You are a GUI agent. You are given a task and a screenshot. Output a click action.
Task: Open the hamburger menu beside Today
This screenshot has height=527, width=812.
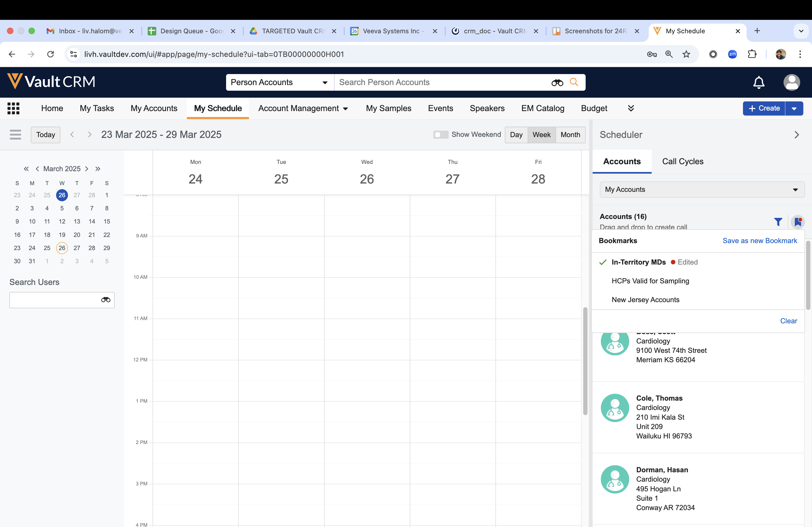point(15,135)
